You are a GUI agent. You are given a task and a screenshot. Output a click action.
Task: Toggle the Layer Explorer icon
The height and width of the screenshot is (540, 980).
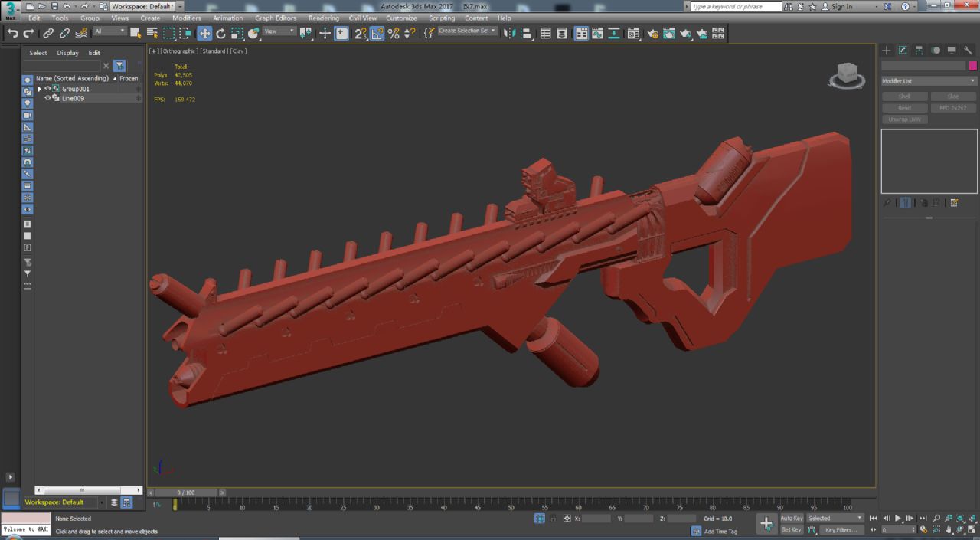pyautogui.click(x=562, y=33)
